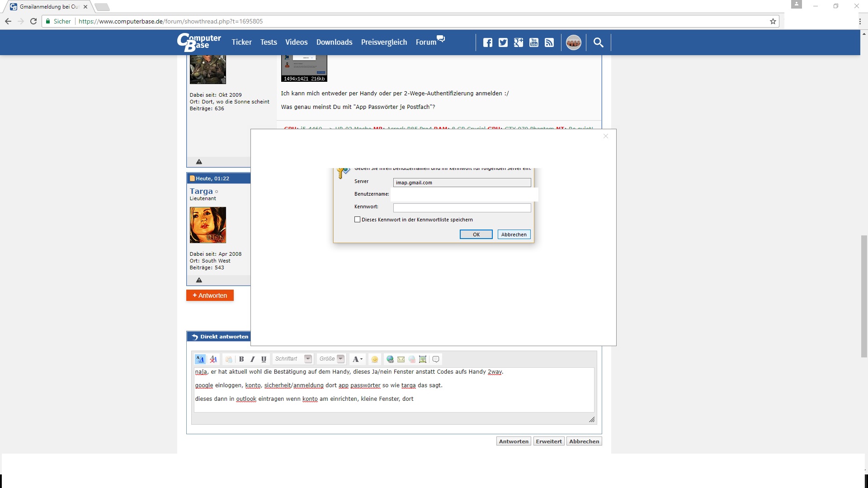Click the insert image icon
This screenshot has height=488, width=868.
[423, 359]
